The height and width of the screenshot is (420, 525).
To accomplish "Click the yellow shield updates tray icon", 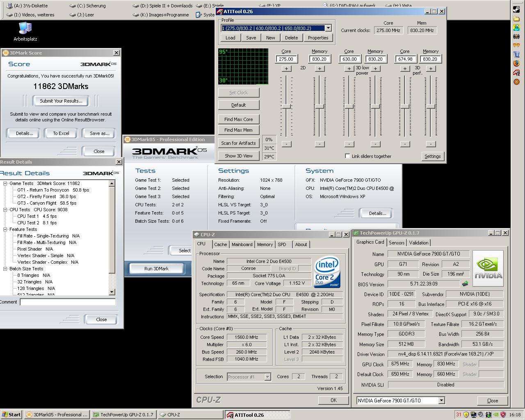I will pyautogui.click(x=466, y=415).
